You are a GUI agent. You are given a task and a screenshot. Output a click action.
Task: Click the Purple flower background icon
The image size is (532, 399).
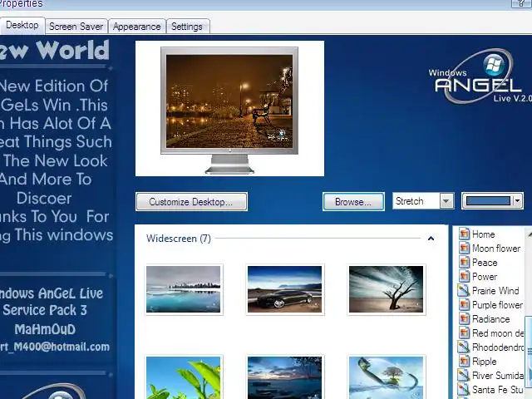point(464,305)
